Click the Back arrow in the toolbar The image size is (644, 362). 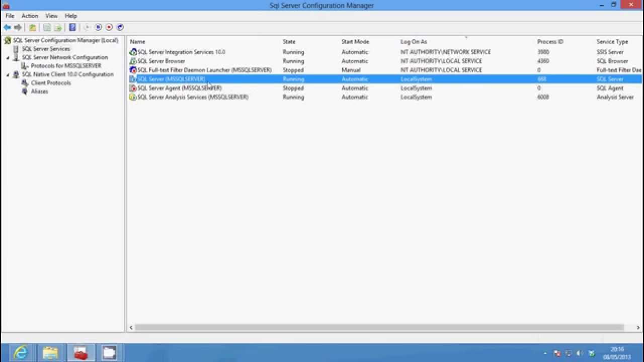(x=7, y=28)
